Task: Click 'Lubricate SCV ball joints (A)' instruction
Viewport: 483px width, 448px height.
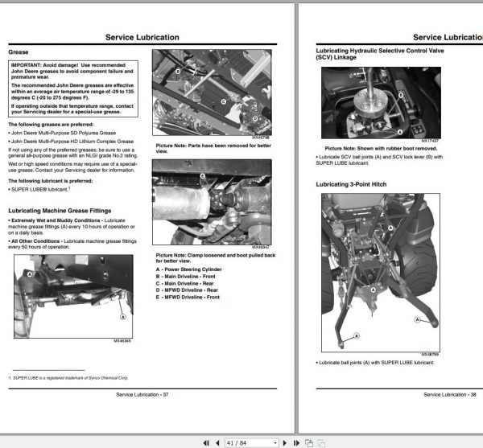Action: pyautogui.click(x=379, y=160)
